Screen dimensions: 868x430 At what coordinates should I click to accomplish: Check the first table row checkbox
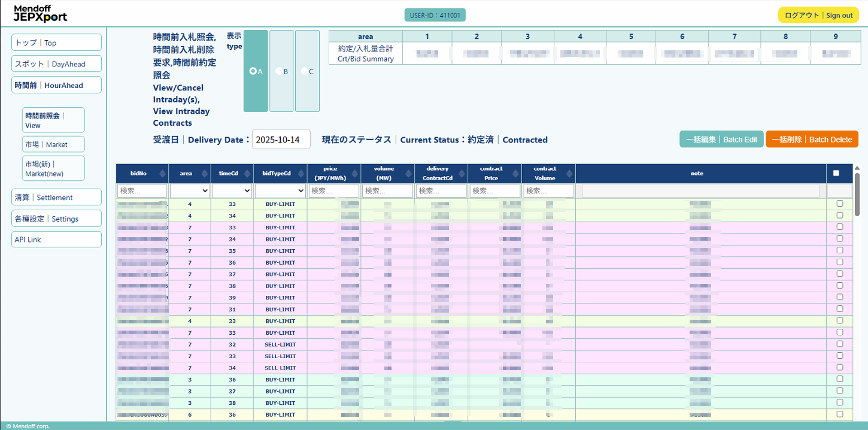840,204
